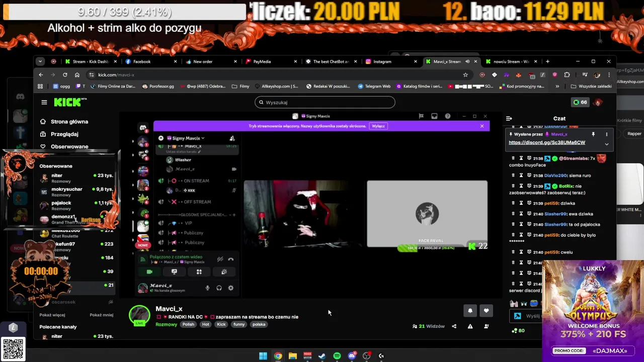Dismiss the Discord streamer mode banner
This screenshot has width=644, height=362.
[x=482, y=126]
